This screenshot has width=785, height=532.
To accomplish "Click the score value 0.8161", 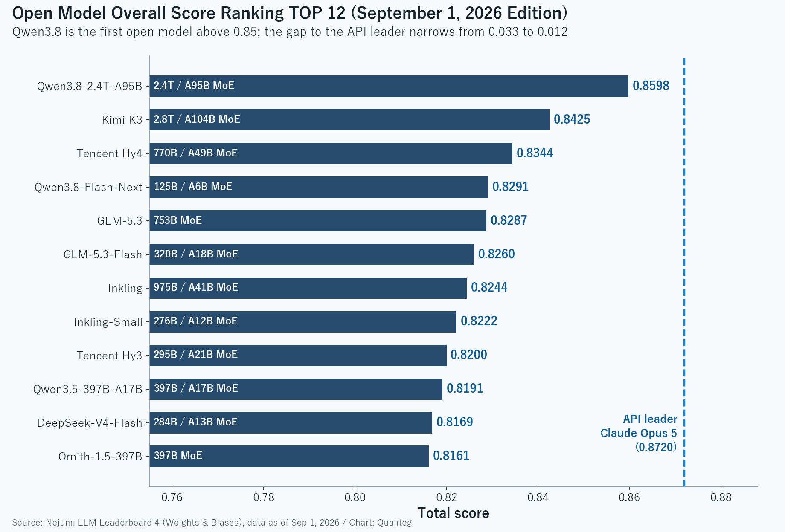I will [451, 456].
